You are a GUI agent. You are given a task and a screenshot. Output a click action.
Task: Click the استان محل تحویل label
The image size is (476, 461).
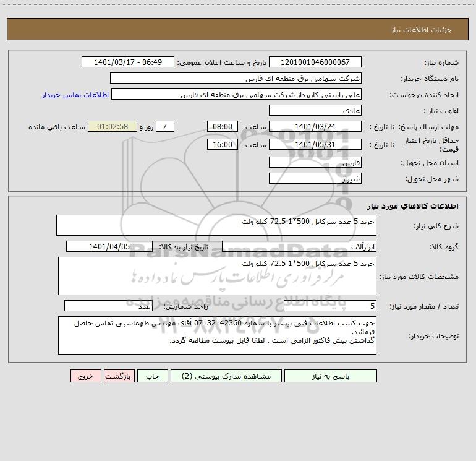430,163
